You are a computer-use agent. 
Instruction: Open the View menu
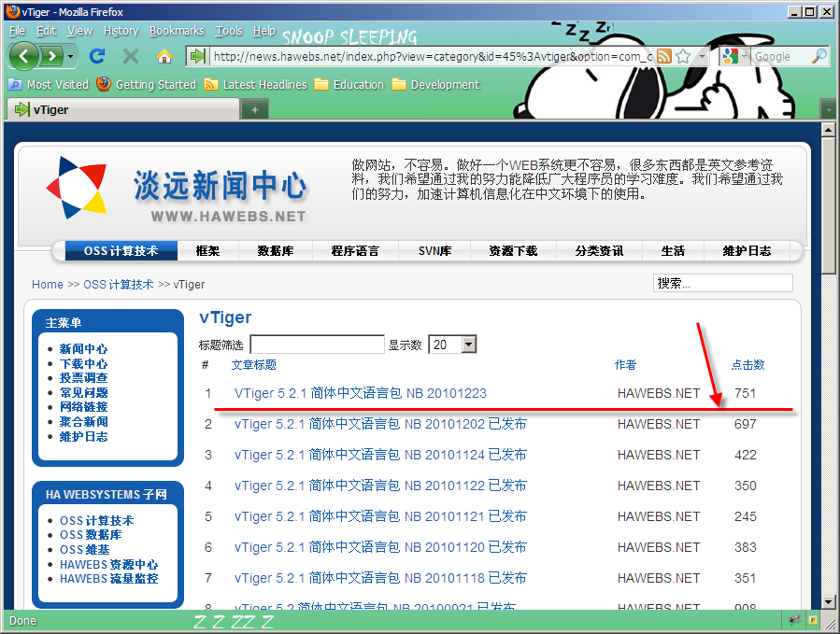pyautogui.click(x=79, y=31)
